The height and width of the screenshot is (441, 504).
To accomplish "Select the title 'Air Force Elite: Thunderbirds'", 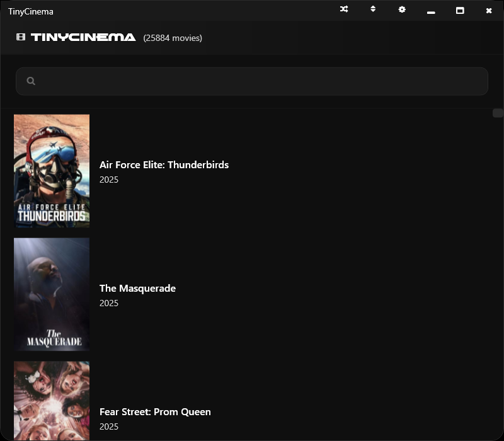I will point(164,165).
